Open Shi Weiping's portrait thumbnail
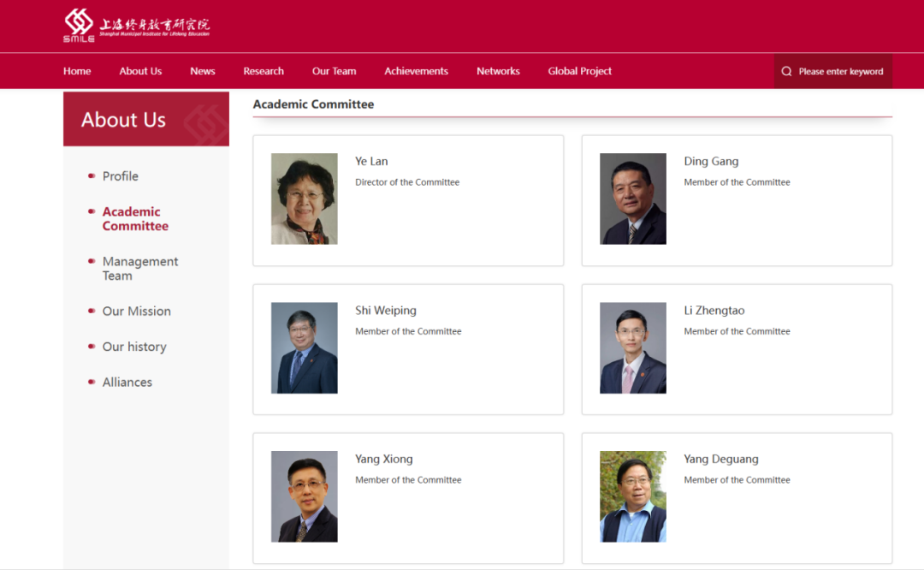924x570 pixels. [304, 347]
